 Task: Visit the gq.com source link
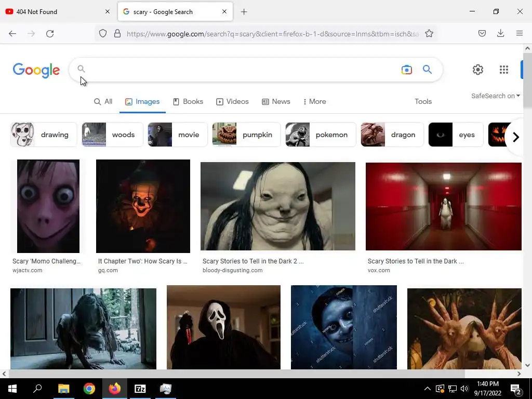click(x=108, y=270)
